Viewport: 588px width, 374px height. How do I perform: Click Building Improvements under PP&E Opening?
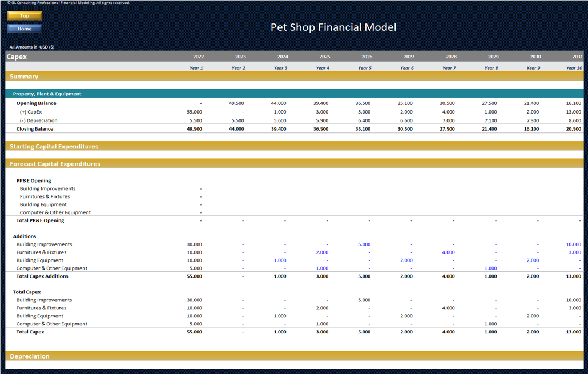click(x=47, y=188)
